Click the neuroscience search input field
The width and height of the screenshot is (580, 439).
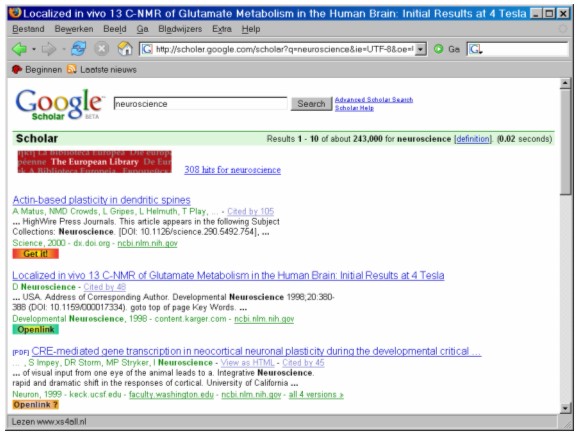[x=200, y=104]
